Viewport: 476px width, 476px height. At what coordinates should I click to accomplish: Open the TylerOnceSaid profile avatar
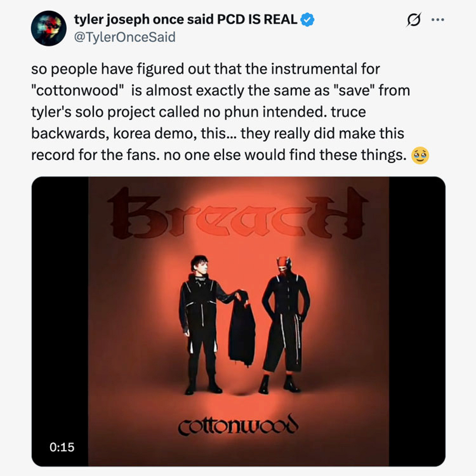click(x=48, y=28)
